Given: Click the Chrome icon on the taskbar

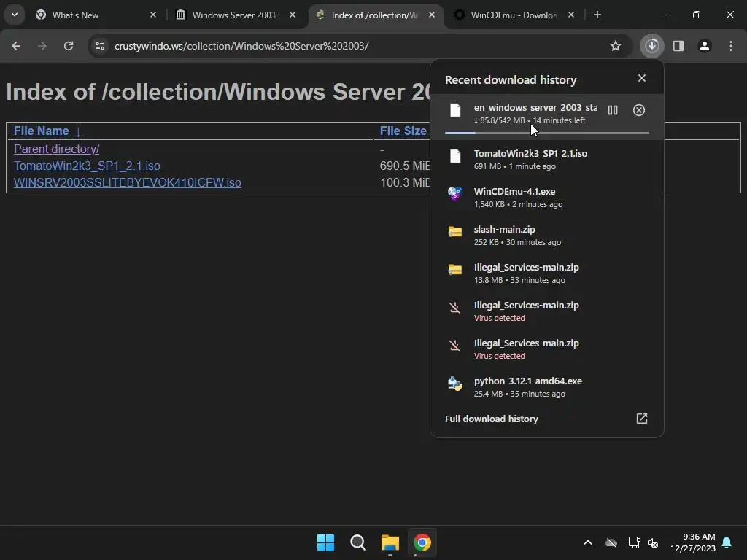Looking at the screenshot, I should coord(422,542).
